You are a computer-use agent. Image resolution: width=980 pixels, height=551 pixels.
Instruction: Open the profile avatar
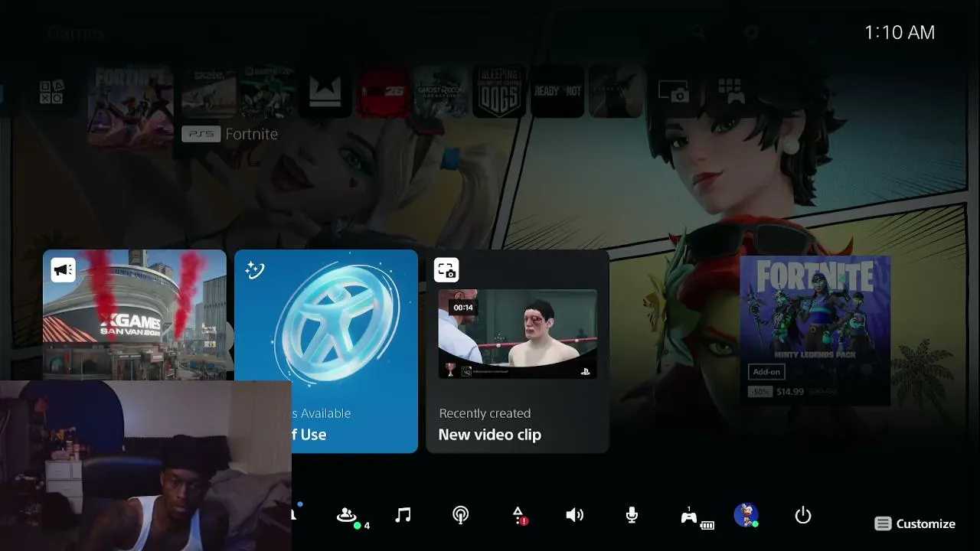coord(746,515)
